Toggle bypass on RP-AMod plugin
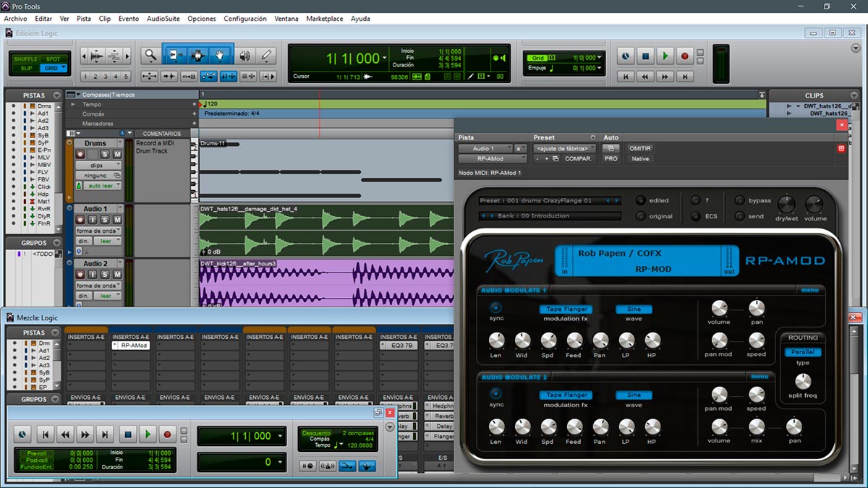 [741, 200]
